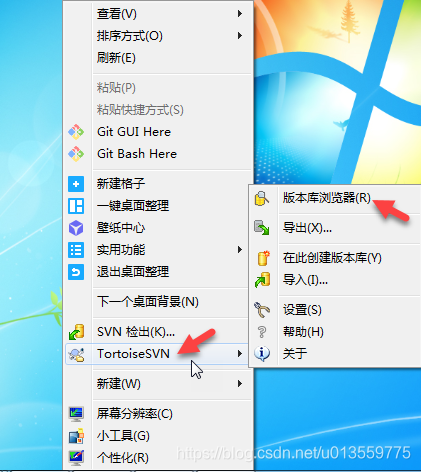Screen dimensions: 421x472
Task: Click the settings tool icon beside 设置
Action: pos(262,310)
